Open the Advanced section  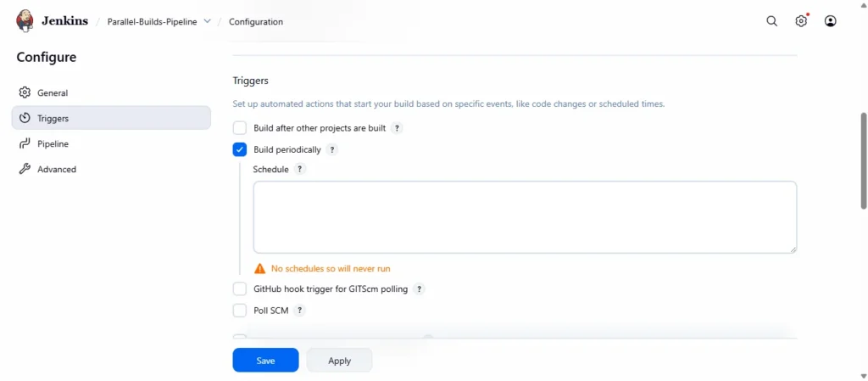point(56,170)
